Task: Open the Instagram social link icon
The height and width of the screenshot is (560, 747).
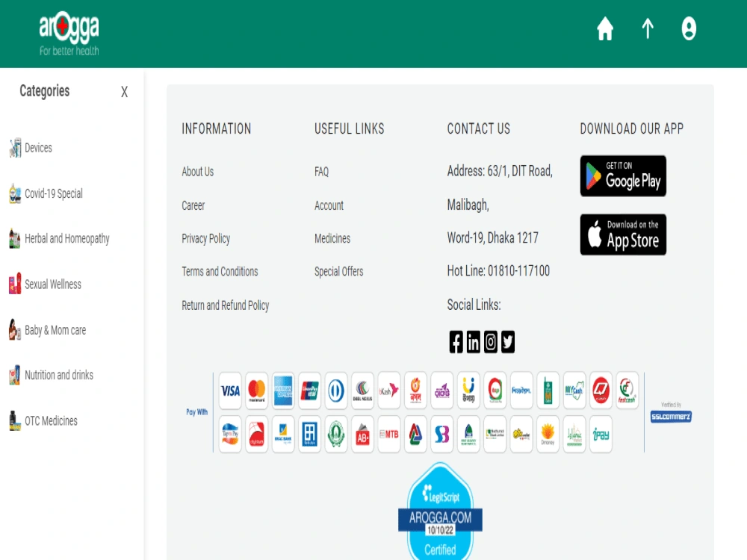Action: pos(491,342)
